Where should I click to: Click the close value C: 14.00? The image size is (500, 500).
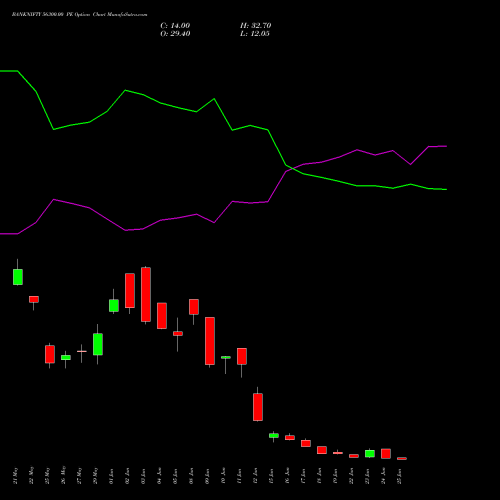(175, 26)
